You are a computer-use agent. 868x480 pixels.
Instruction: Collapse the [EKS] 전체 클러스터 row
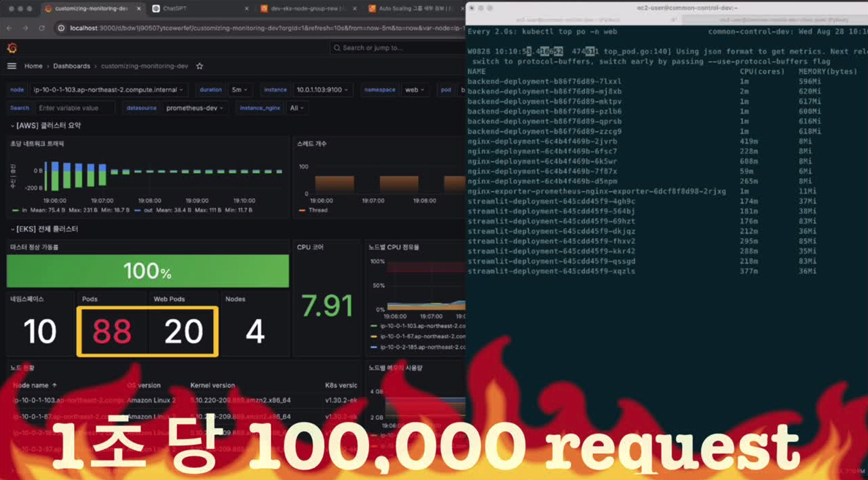tap(44, 229)
